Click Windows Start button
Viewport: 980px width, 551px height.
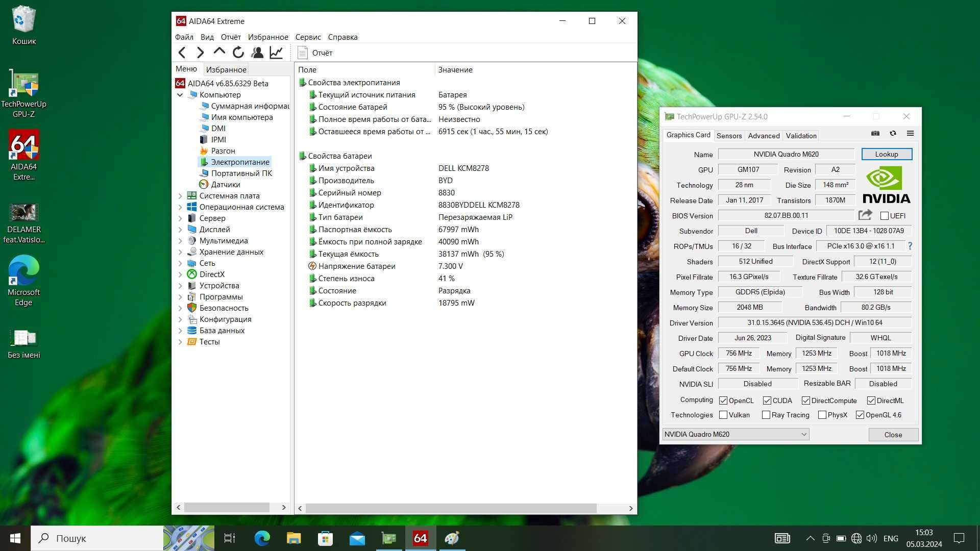(x=15, y=538)
